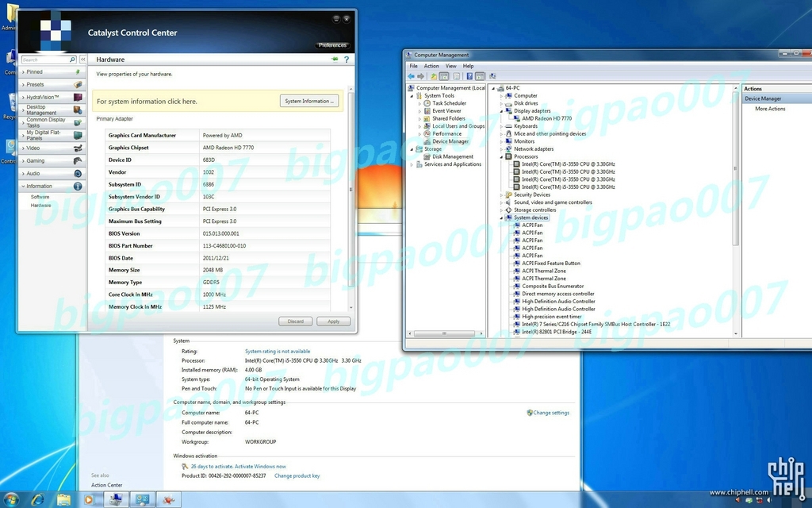Open the Action menu in Computer Management
The height and width of the screenshot is (508, 812).
tap(431, 66)
